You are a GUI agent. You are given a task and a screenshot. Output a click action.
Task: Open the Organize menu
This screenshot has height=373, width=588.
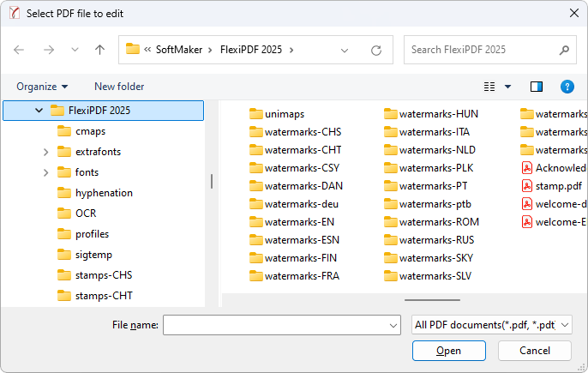42,87
